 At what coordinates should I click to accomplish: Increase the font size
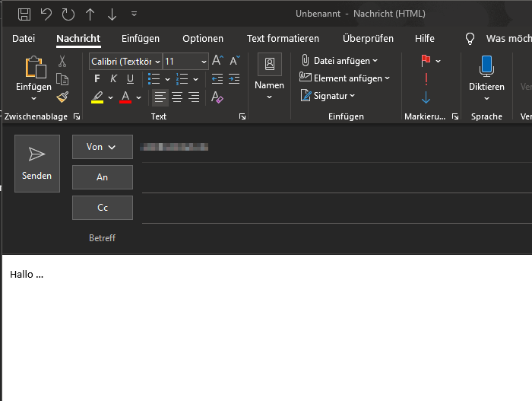pos(217,61)
